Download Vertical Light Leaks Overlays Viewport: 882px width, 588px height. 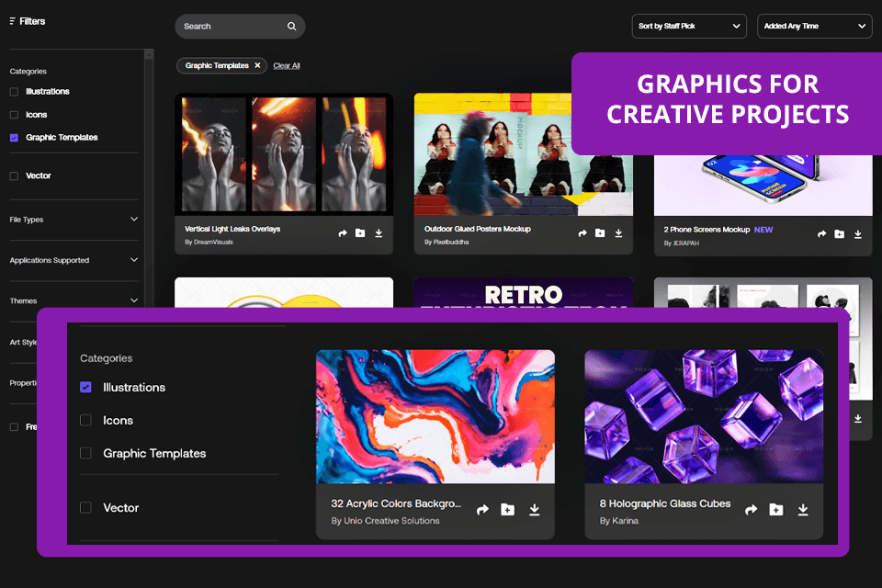tap(379, 233)
